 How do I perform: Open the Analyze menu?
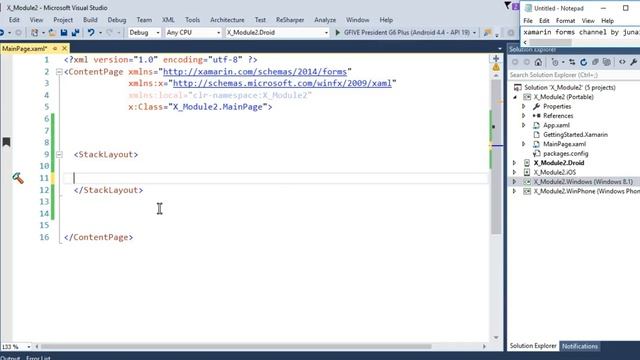click(x=325, y=20)
